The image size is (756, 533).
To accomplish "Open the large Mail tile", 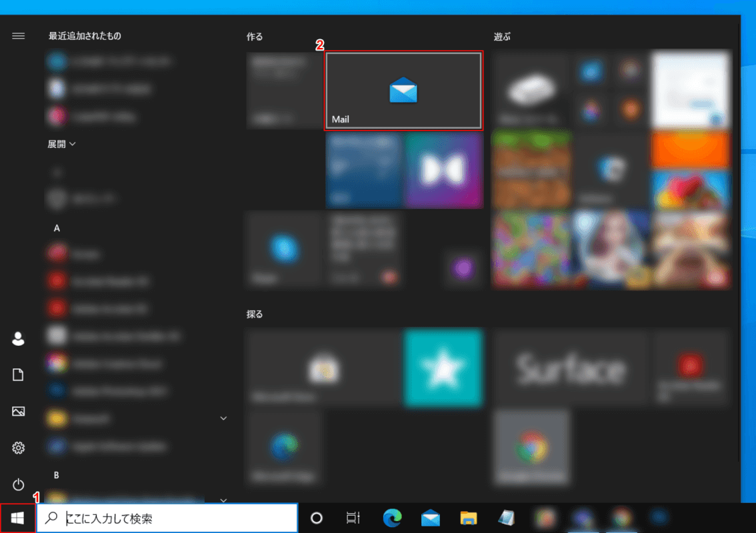I will (403, 91).
